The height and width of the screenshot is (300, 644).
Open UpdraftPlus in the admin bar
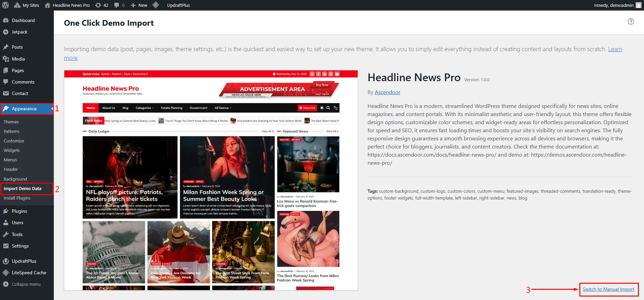click(x=178, y=5)
